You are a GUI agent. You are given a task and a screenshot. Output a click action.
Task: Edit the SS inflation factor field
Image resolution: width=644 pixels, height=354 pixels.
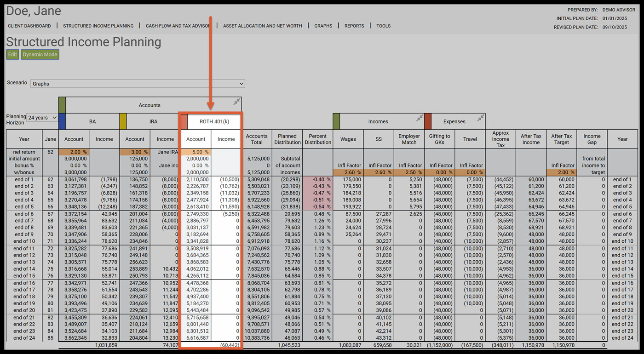tap(379, 172)
